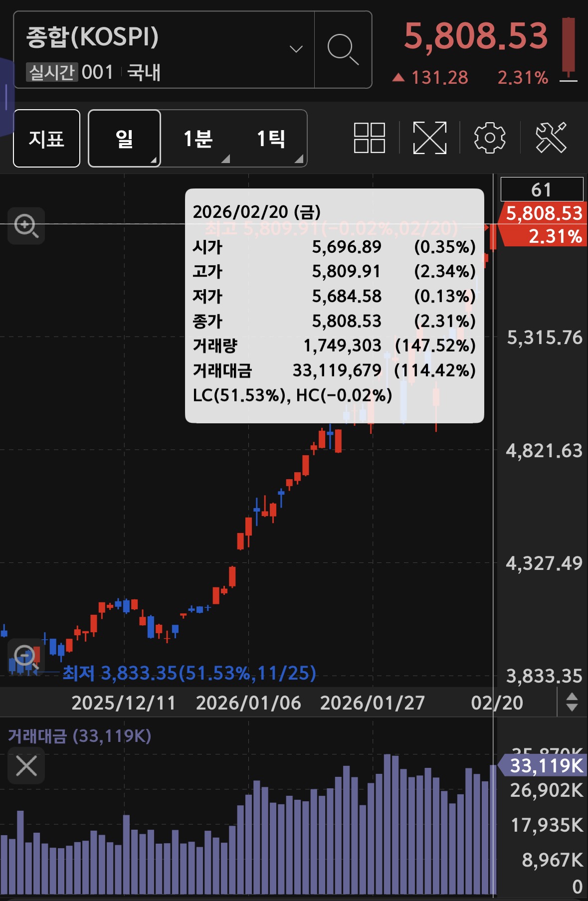This screenshot has width=588, height=901.
Task: Open the stock search magnifier icon
Action: (343, 49)
